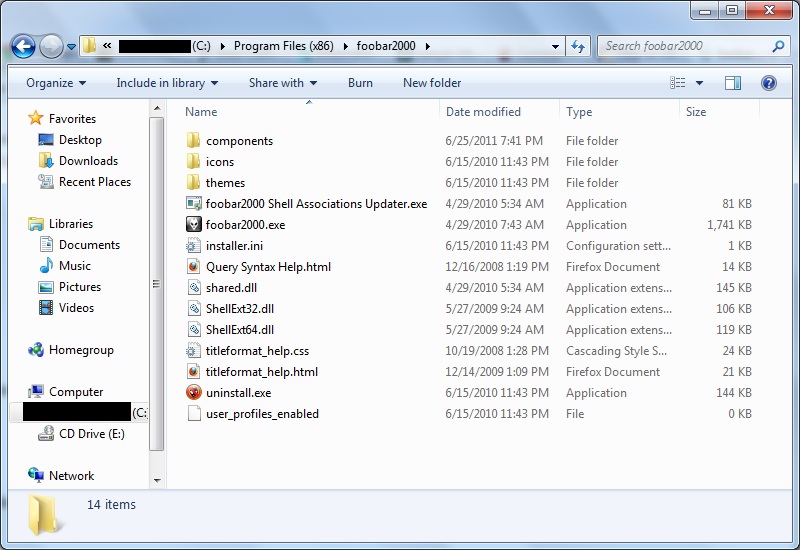The image size is (800, 550).
Task: Click the 6/25/2011 7:41 PM date
Action: click(494, 140)
